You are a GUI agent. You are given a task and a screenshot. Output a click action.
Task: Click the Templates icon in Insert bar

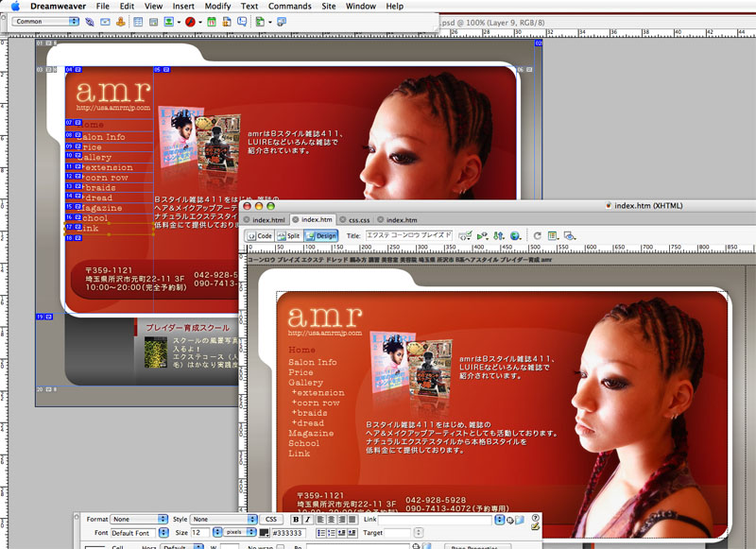[x=260, y=22]
